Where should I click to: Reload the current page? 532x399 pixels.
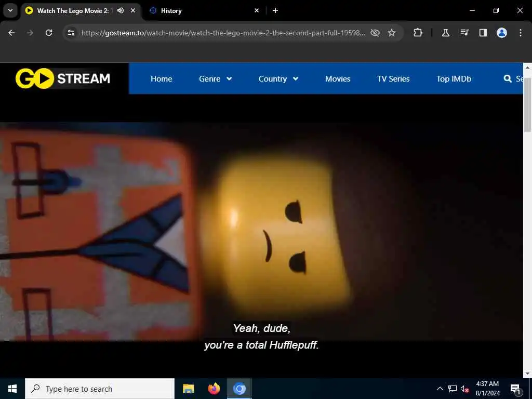pos(49,33)
